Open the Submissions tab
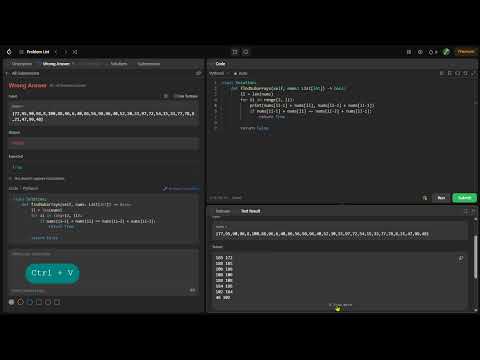Image resolution: width=480 pixels, height=360 pixels. click(149, 64)
